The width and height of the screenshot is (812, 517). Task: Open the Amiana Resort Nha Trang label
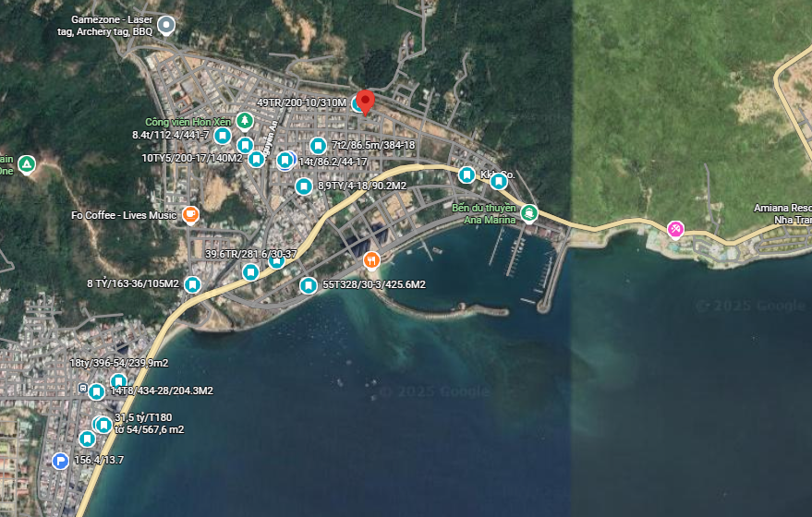782,214
